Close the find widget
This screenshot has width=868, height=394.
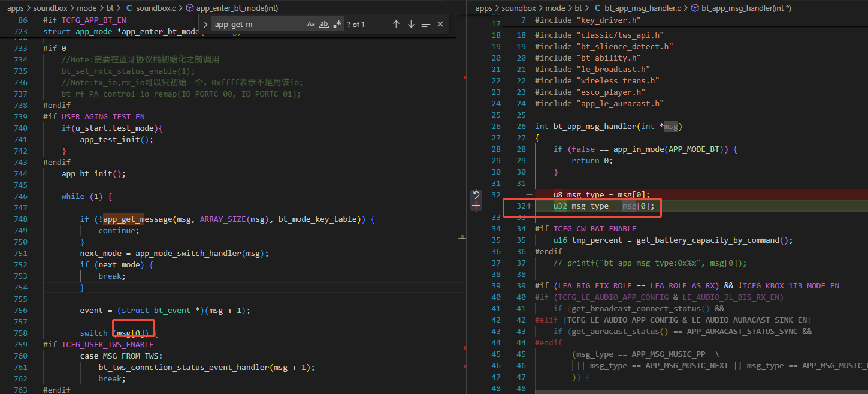[440, 24]
